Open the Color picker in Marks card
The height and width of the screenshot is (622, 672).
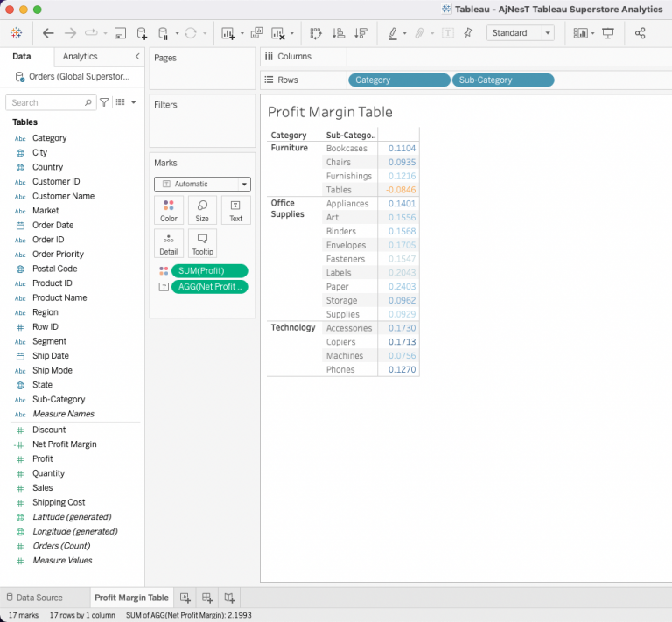point(169,210)
